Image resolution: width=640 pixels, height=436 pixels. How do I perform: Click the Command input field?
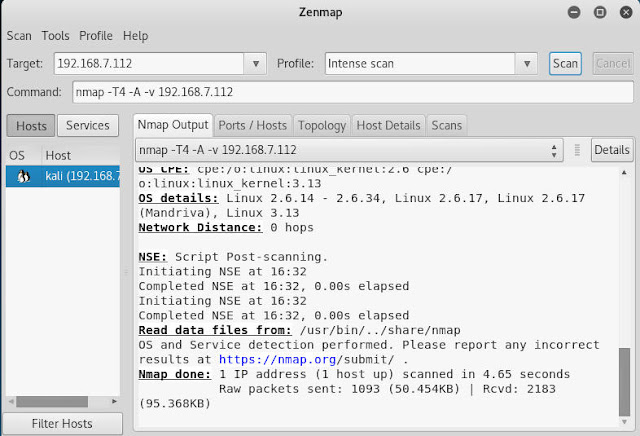(353, 92)
